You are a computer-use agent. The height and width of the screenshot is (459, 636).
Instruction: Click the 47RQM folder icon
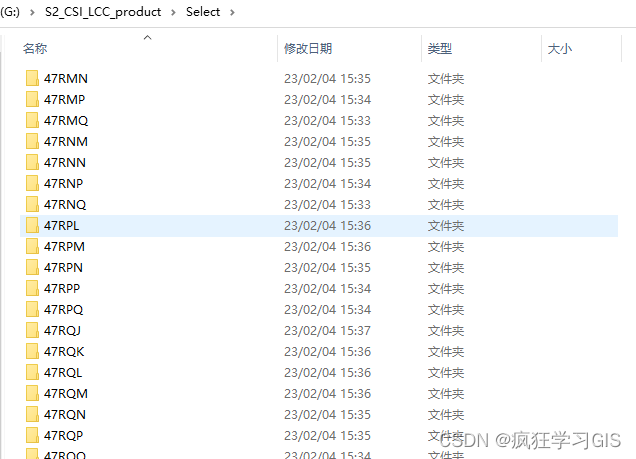[32, 393]
